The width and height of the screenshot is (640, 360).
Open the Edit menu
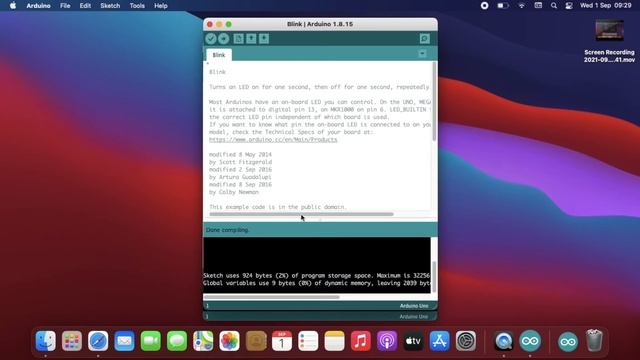tap(85, 6)
